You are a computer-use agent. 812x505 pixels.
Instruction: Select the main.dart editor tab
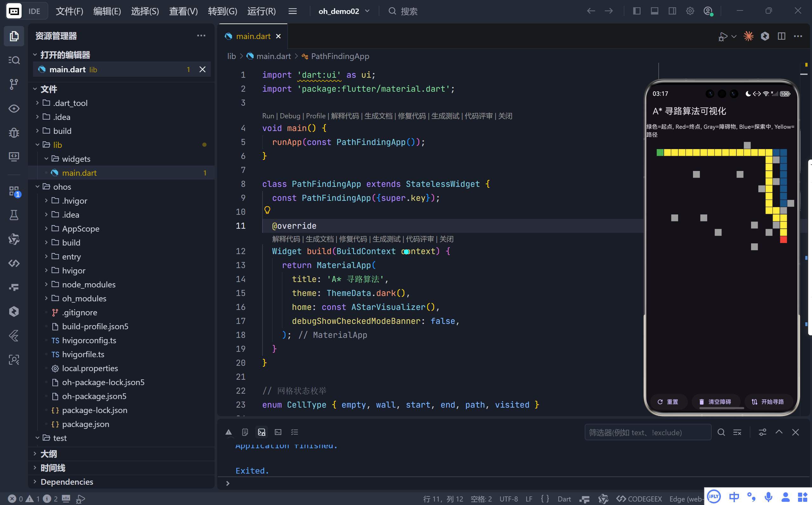[x=253, y=36]
